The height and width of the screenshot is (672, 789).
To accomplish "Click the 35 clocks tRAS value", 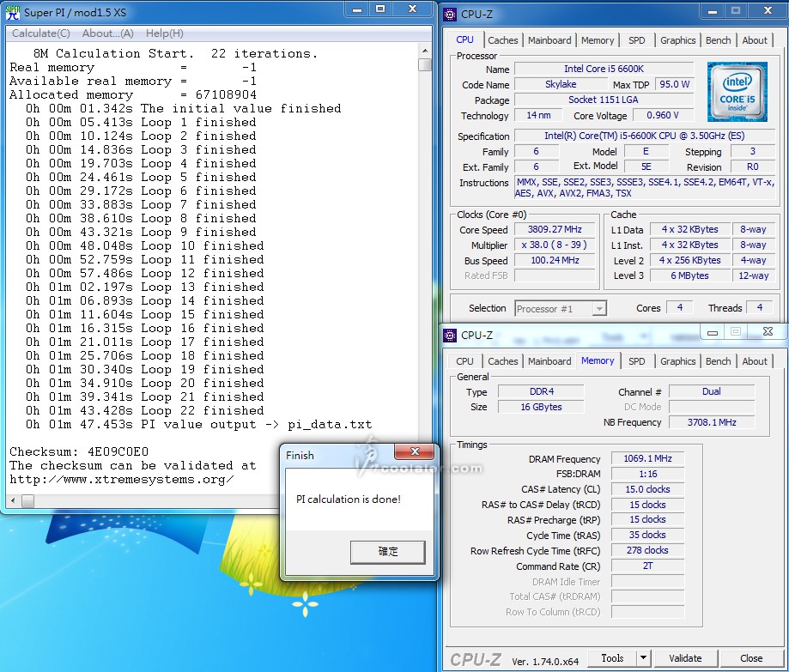I will click(x=647, y=536).
